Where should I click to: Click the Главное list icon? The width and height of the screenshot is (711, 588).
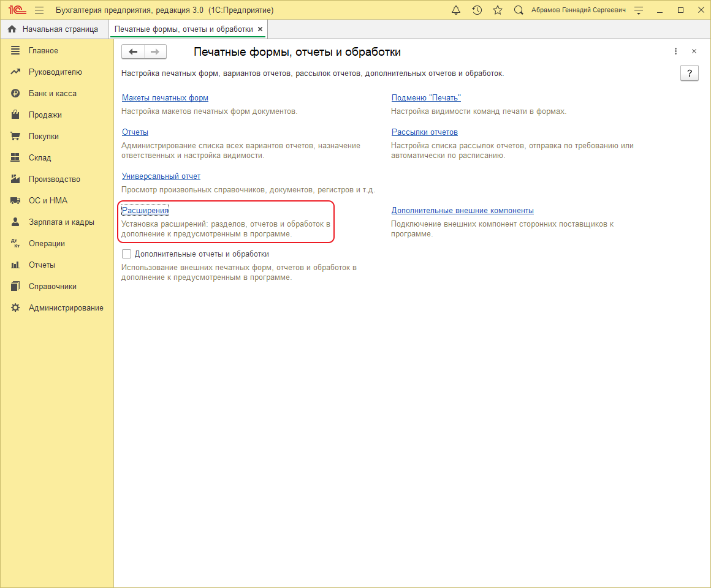click(15, 50)
